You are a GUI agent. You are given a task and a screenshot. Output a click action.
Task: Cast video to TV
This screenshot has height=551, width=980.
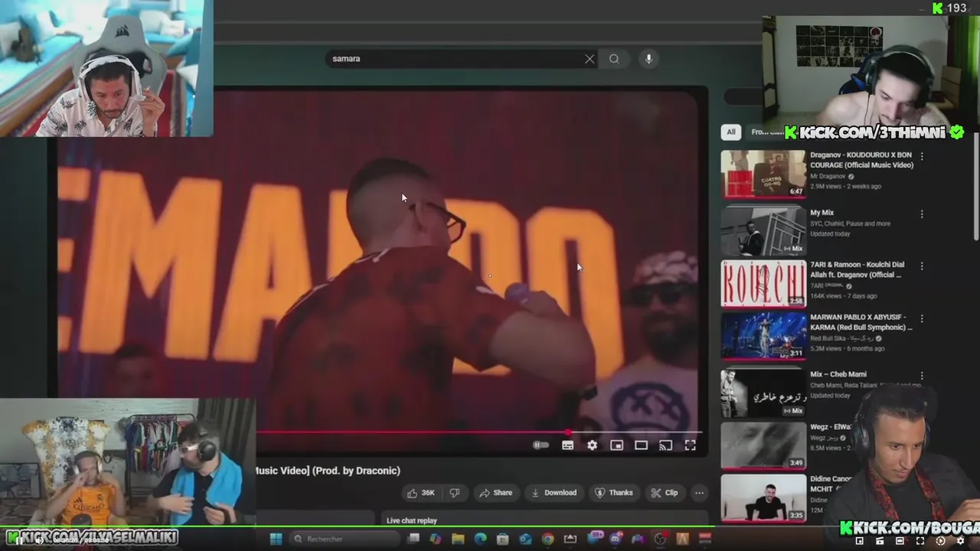665,445
